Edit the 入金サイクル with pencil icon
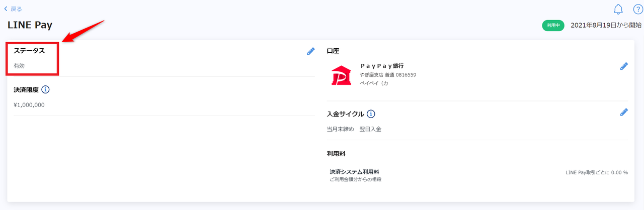This screenshot has height=210, width=644. 624,112
